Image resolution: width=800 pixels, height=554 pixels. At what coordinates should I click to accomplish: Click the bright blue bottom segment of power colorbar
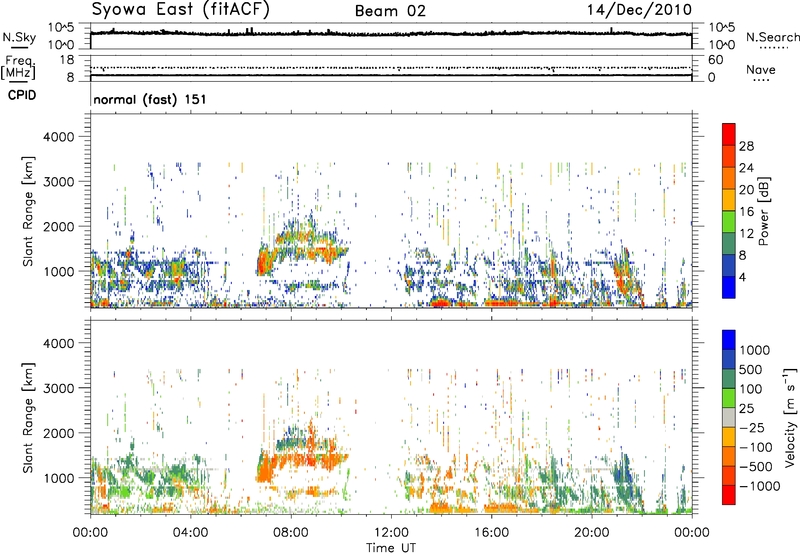729,287
